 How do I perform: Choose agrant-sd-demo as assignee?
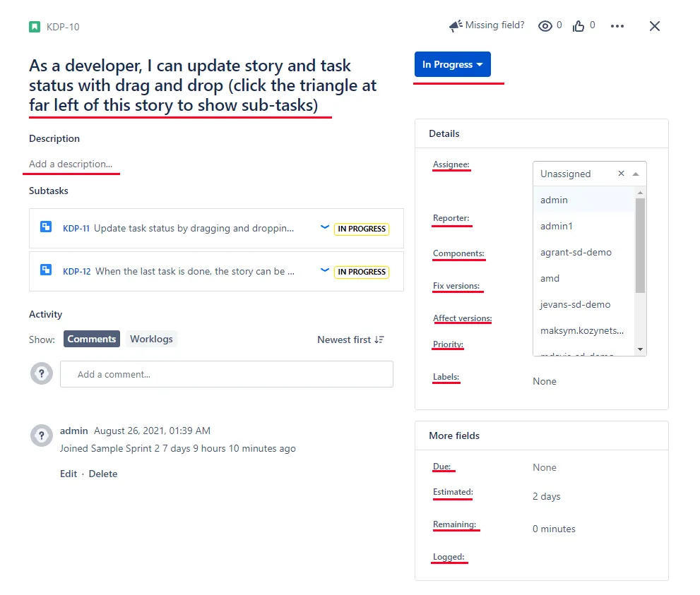(584, 252)
